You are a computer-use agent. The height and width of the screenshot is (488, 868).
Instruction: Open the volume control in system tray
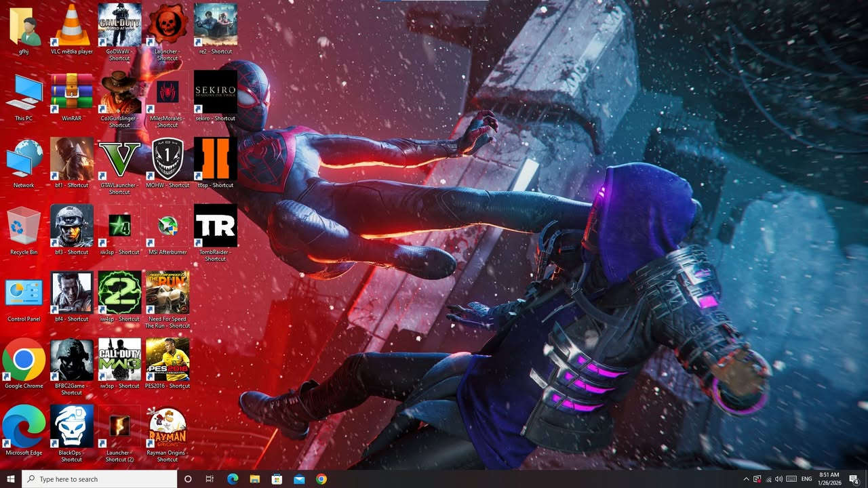pos(778,479)
